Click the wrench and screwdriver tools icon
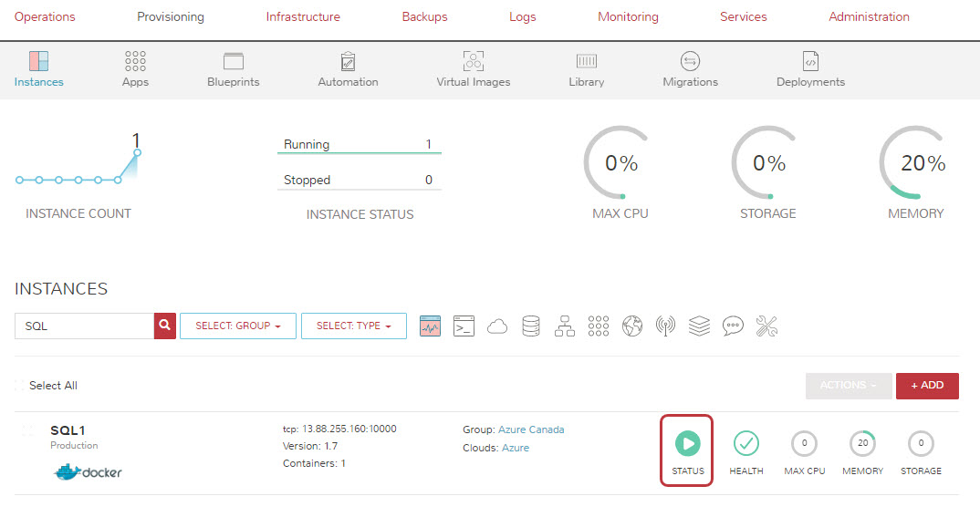Screen dimensions: 980x507 point(766,326)
